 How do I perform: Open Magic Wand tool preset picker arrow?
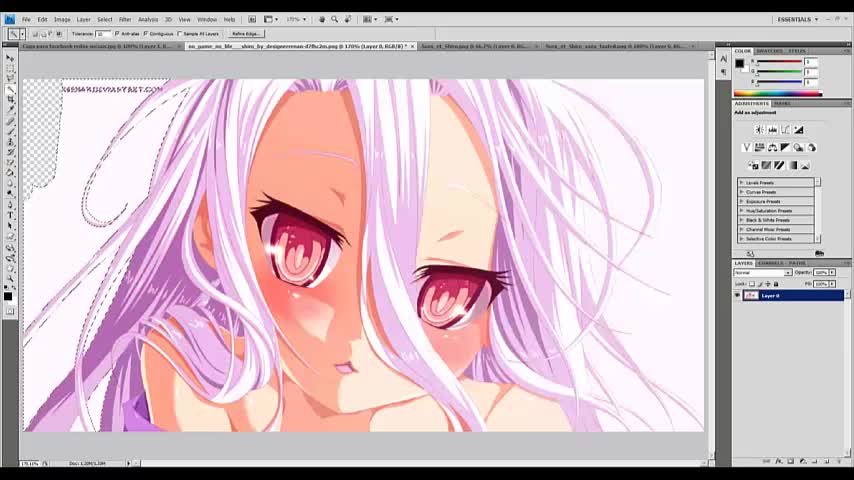22,34
